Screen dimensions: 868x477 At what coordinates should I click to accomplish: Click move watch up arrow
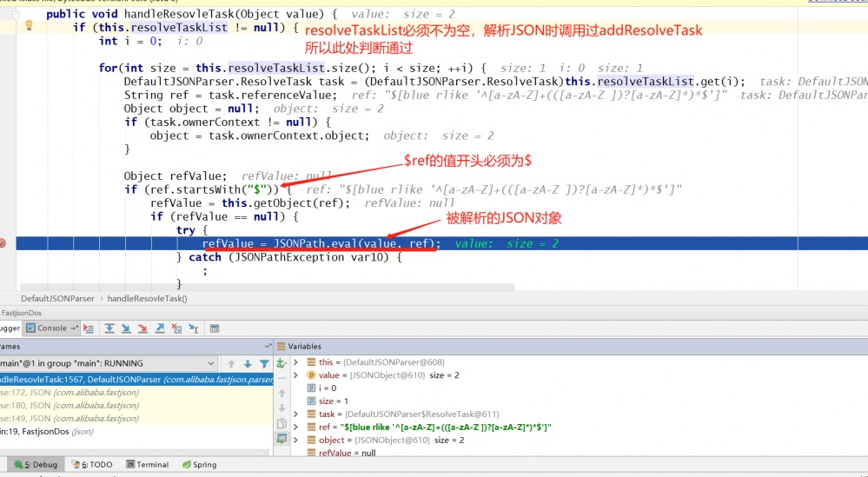tap(282, 393)
